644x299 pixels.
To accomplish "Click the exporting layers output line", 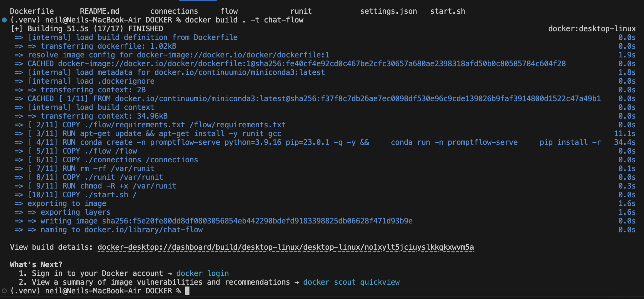I will pyautogui.click(x=75, y=212).
